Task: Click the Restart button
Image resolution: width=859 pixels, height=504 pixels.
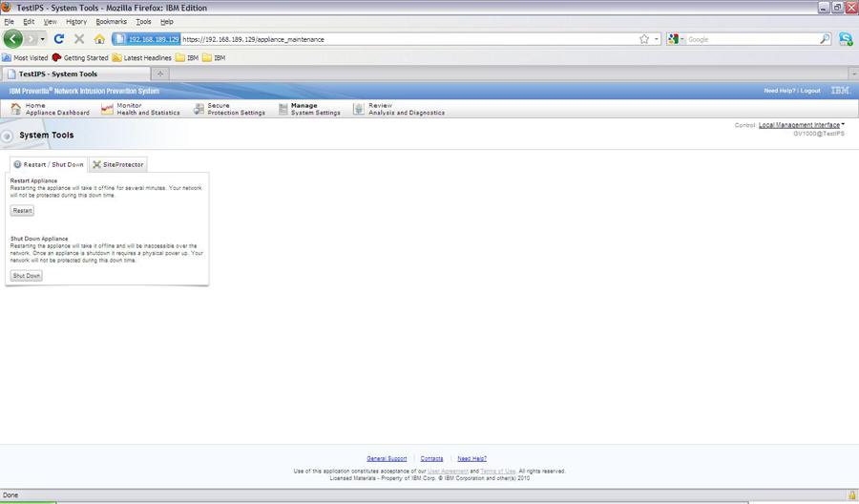Action: tap(23, 210)
